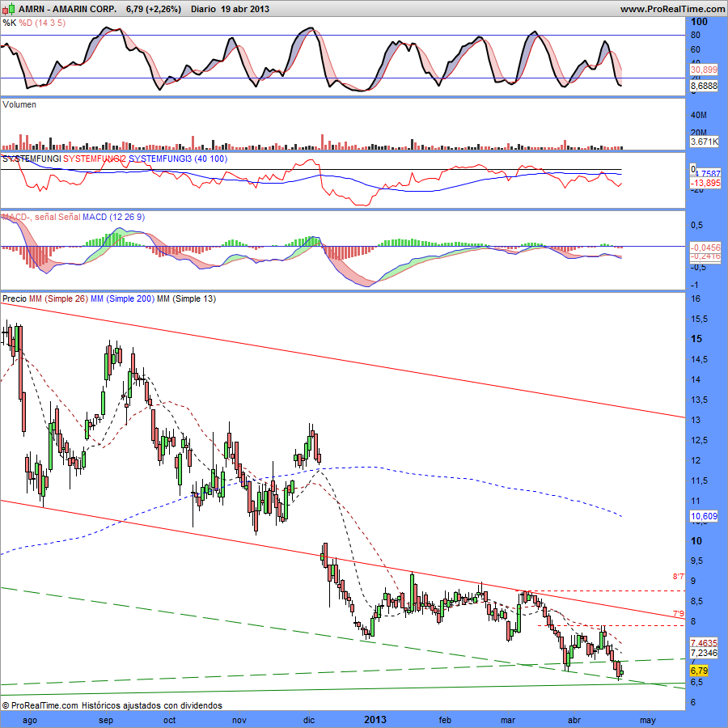Select the MM (Simple 13) legend
The height and width of the screenshot is (728, 728).
coord(186,298)
